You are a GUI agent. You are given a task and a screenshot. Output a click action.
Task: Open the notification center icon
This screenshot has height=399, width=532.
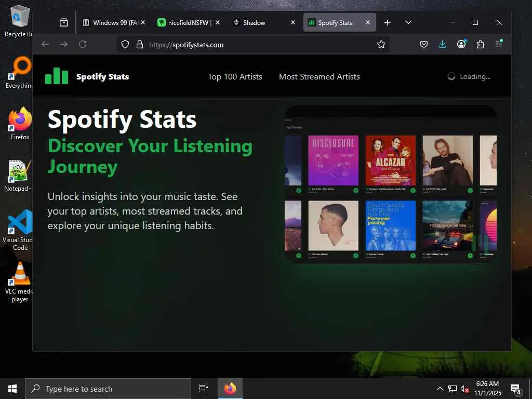516,389
